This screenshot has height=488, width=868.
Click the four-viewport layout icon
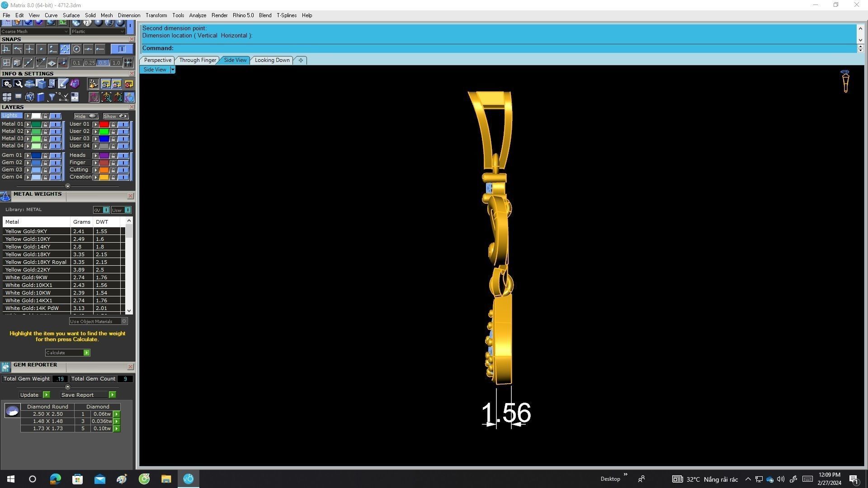pos(6,97)
